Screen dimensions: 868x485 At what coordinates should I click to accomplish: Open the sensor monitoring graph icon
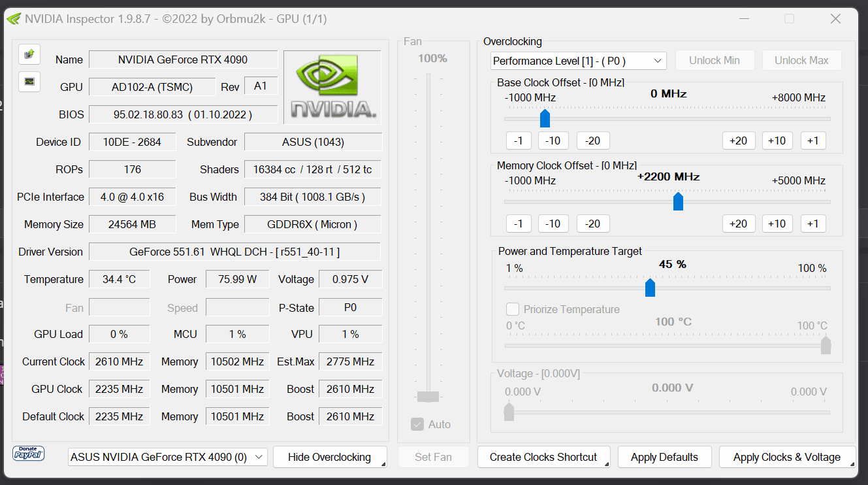29,82
